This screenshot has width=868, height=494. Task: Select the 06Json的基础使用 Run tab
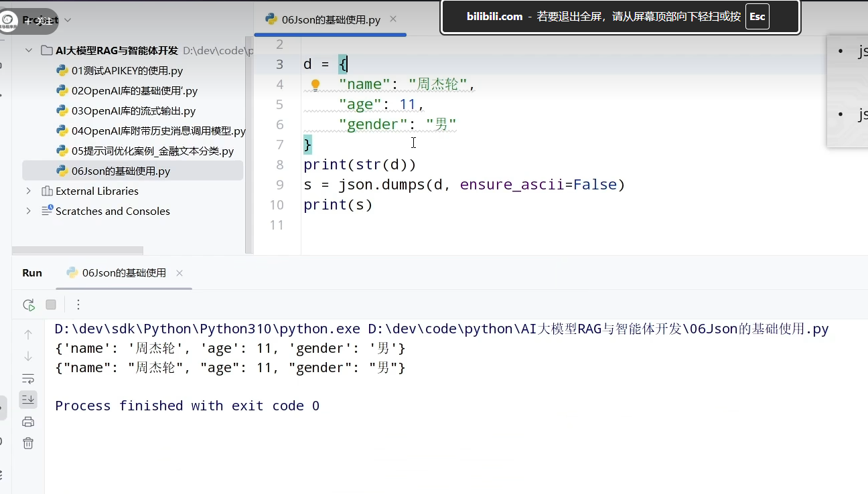[124, 273]
